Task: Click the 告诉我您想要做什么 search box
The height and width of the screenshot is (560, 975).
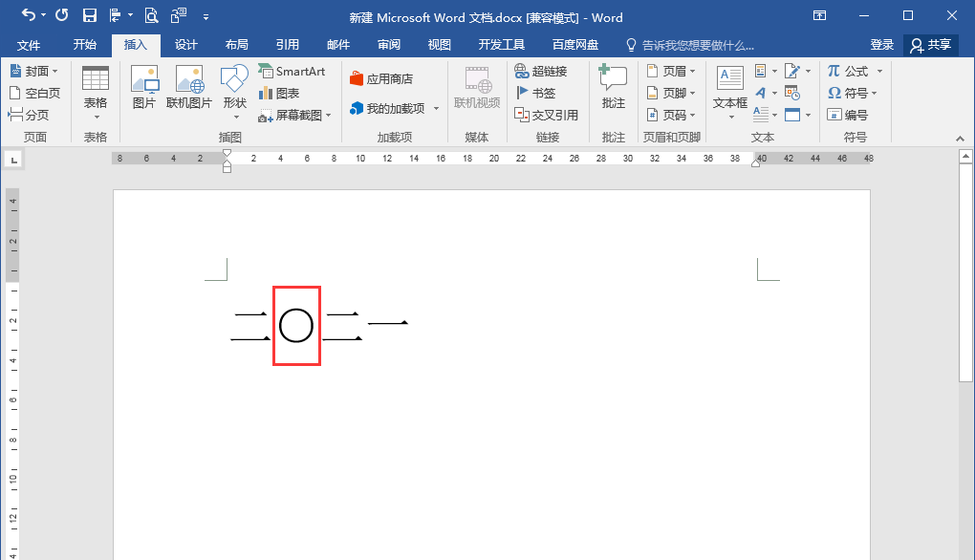Action: [690, 45]
